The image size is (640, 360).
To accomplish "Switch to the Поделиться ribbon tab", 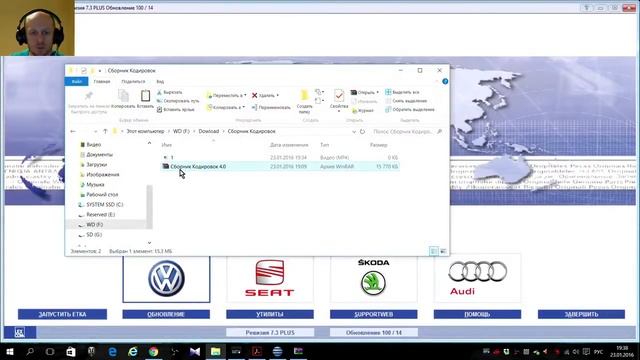I will tap(133, 82).
